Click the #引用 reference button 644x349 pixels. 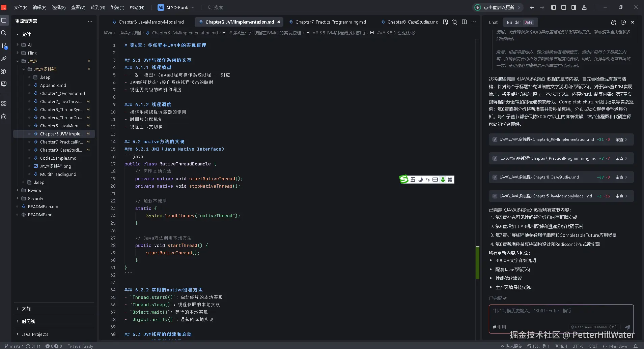[499, 327]
